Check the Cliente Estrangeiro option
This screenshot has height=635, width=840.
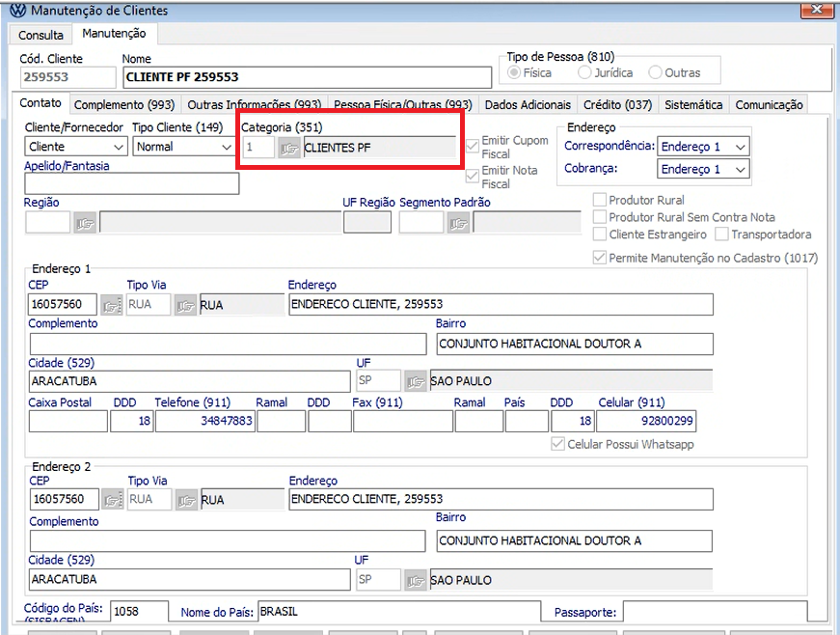click(600, 235)
